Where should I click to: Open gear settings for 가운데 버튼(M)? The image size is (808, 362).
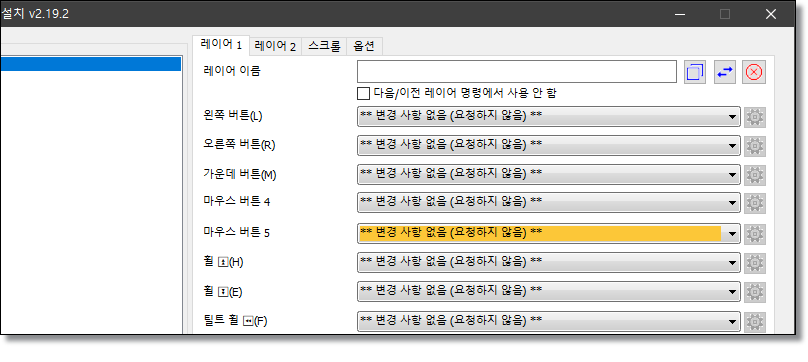pos(754,175)
